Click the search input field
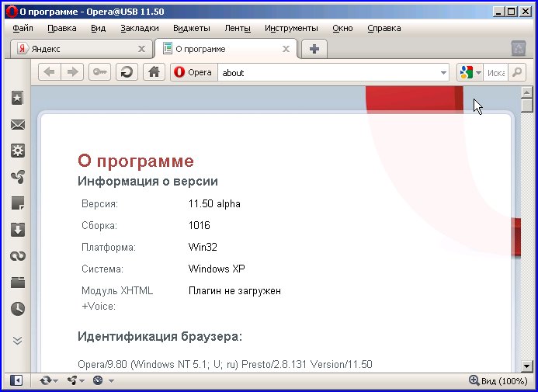The image size is (538, 392). pyautogui.click(x=495, y=73)
